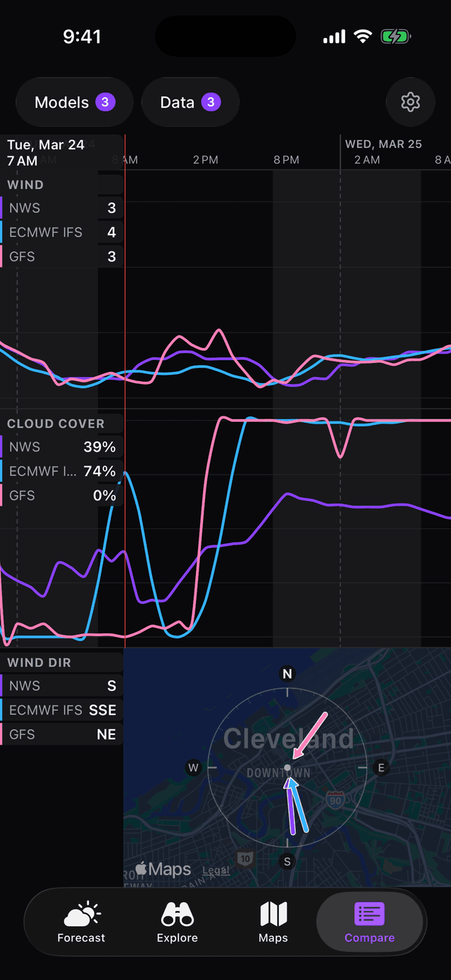Select the Compare tab
This screenshot has width=451, height=980.
pos(369,923)
